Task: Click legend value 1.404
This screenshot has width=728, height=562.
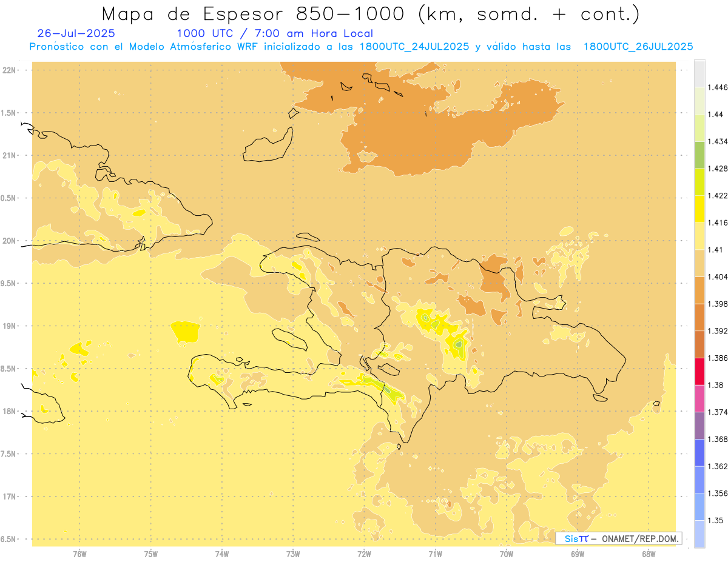Action: 719,277
